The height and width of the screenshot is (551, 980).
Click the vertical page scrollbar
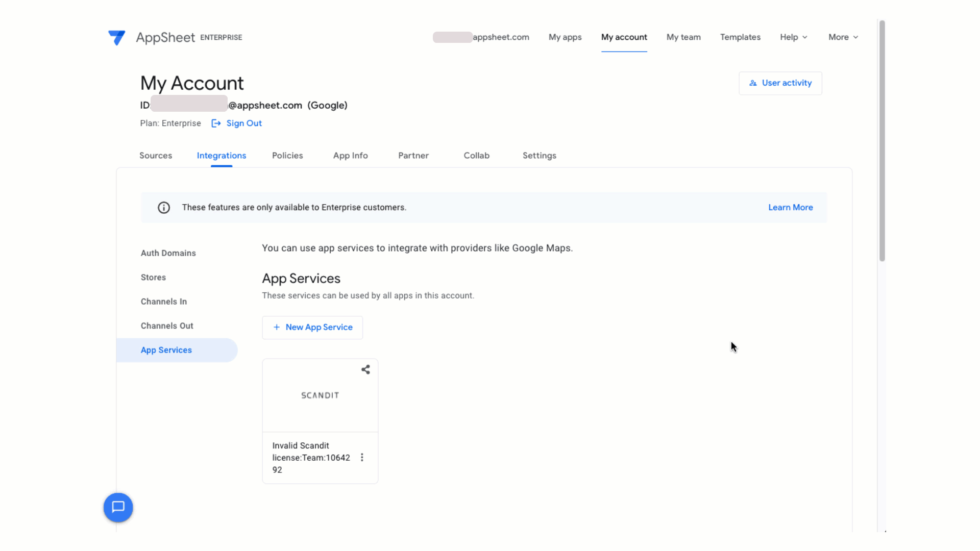(882, 141)
